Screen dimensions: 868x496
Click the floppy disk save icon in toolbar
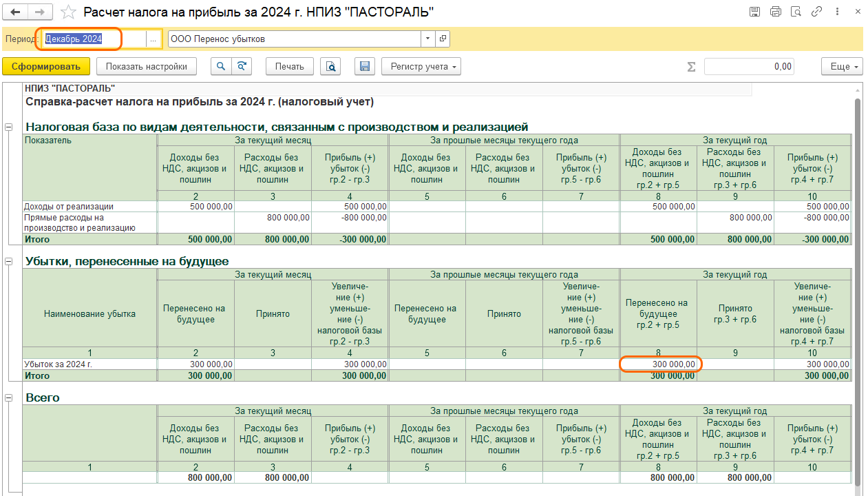click(365, 66)
